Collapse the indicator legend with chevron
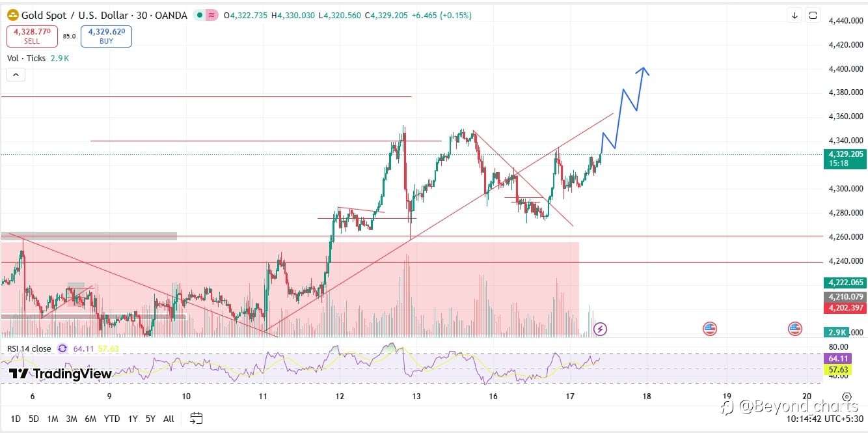 pyautogui.click(x=16, y=74)
